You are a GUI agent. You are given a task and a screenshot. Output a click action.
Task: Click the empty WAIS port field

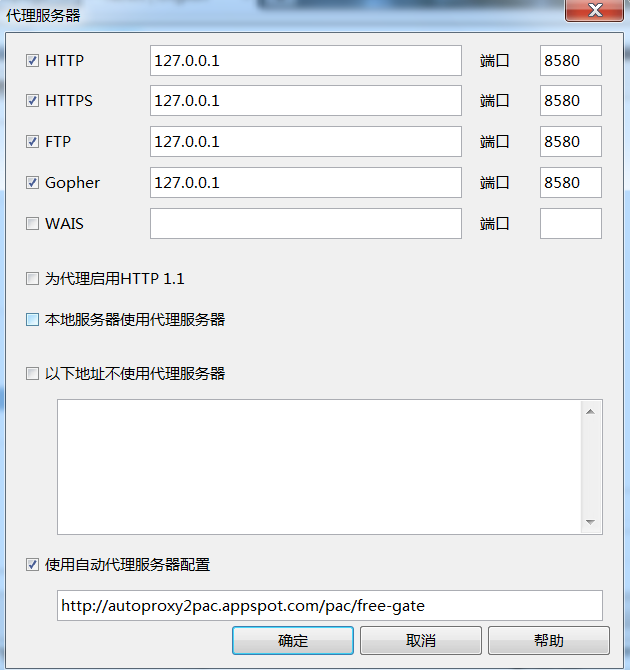(571, 223)
